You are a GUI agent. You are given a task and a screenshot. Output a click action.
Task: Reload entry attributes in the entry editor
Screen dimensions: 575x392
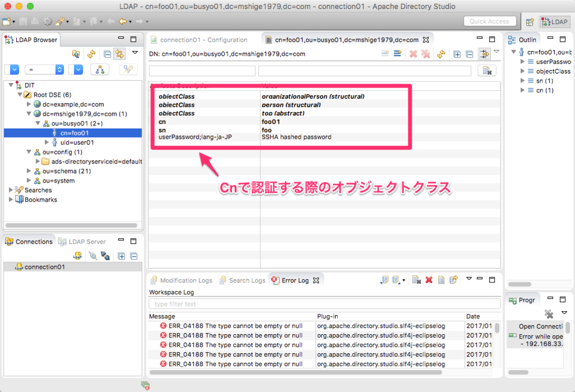click(441, 54)
